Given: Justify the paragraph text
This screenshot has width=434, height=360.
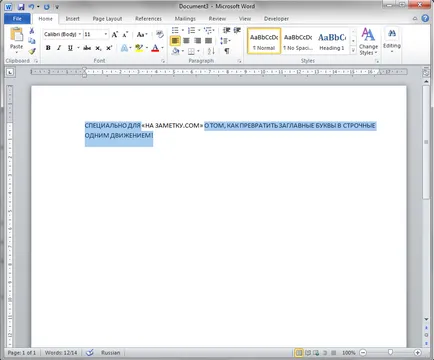Looking at the screenshot, I should (208, 41).
